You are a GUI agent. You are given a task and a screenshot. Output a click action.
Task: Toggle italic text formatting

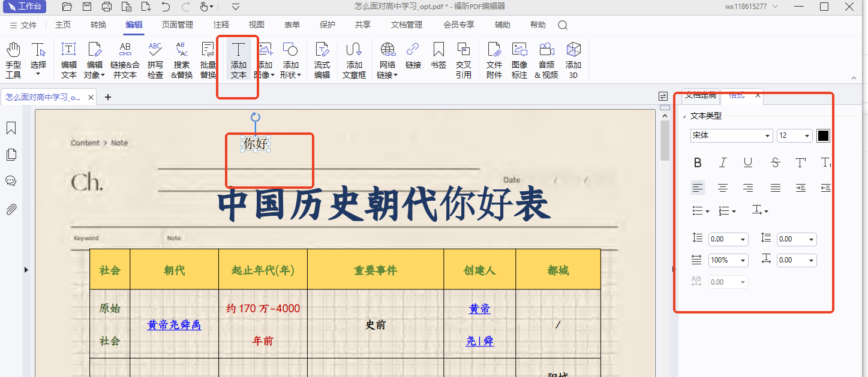(x=723, y=162)
